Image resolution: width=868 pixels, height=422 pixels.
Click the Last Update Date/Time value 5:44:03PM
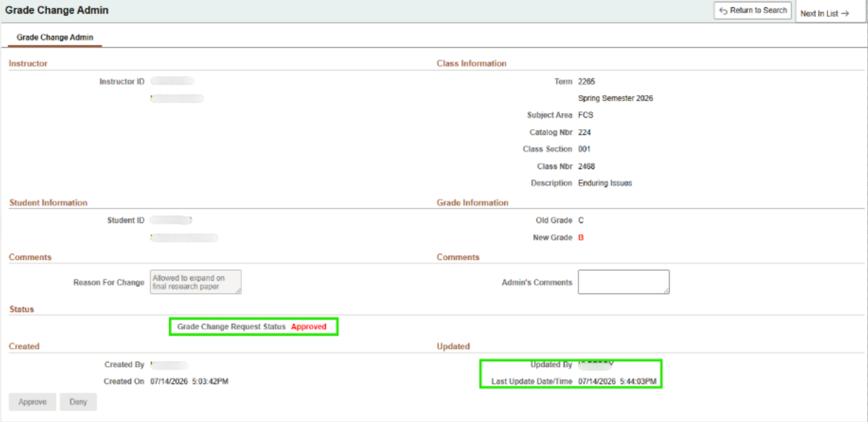tap(638, 381)
